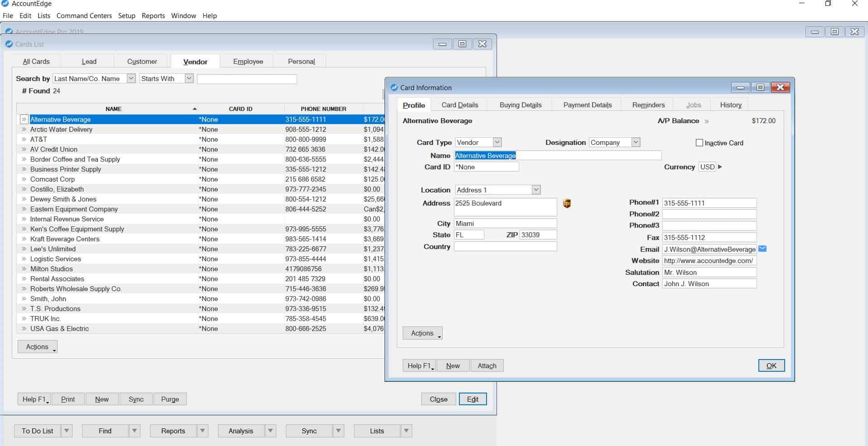
Task: Open the Customer tab in Cards List
Action: [142, 62]
